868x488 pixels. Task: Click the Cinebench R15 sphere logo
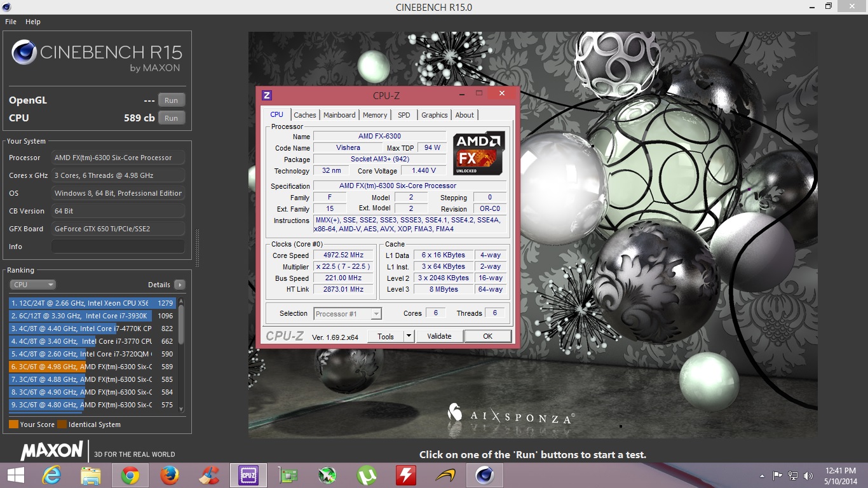(x=24, y=53)
